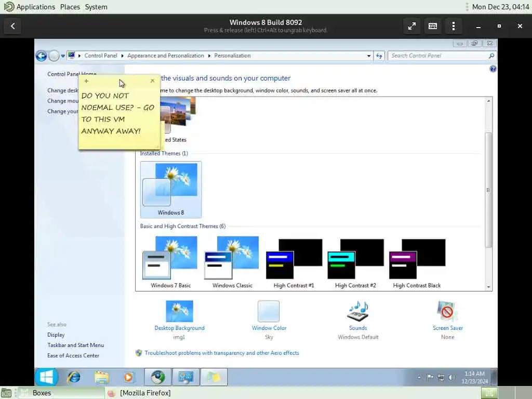Click inside the yellow sticky note text
The image size is (532, 399).
[x=118, y=113]
